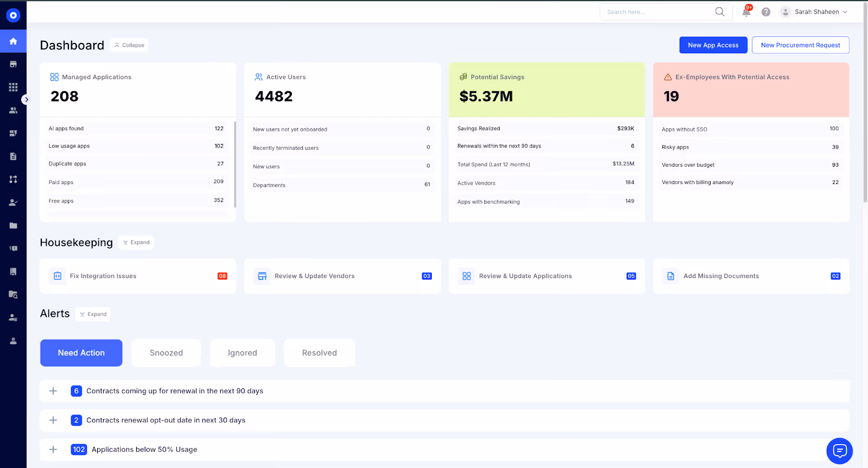Click the bottom sidebar person icon
This screenshot has width=868, height=468.
point(13,341)
